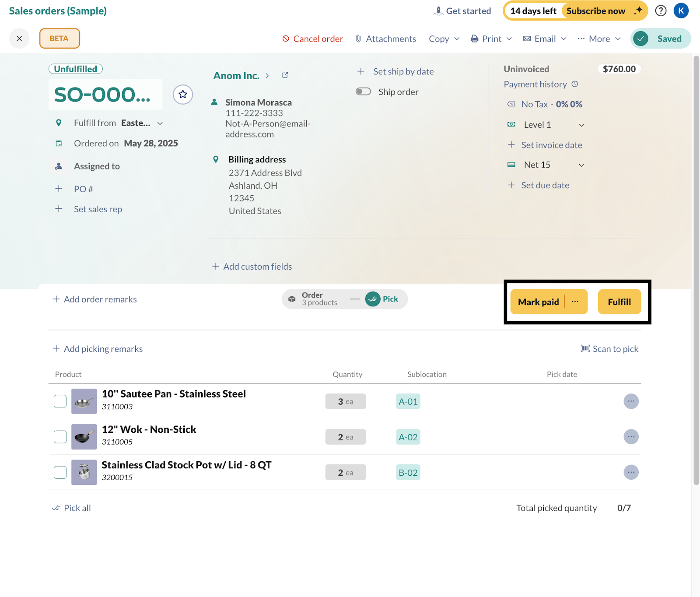700x597 pixels.
Task: Check the 12" Wok Non-Stick checkbox
Action: click(x=60, y=437)
